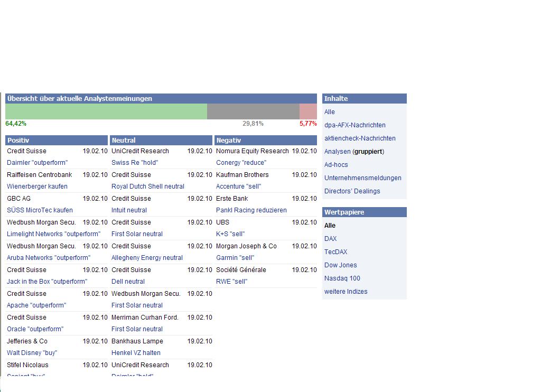Viewport: 541px width, 392px height.
Task: Open SÜSS MicroTec kaufen link
Action: (40, 210)
